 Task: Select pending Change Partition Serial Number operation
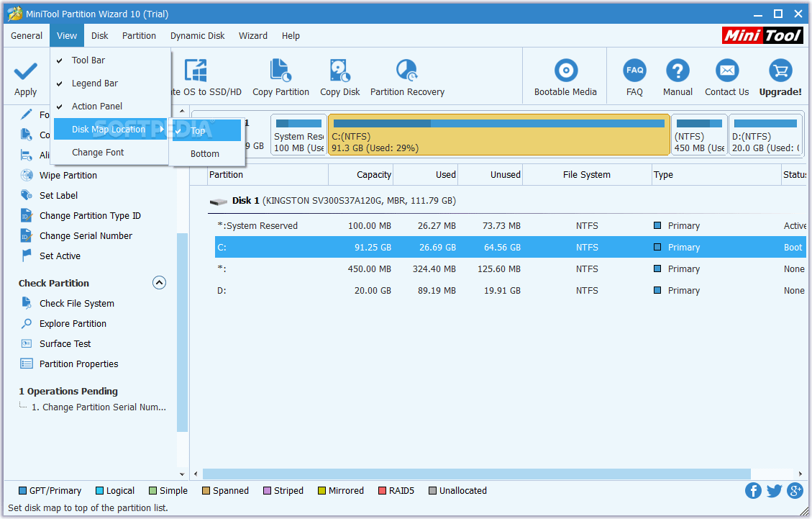tap(99, 407)
